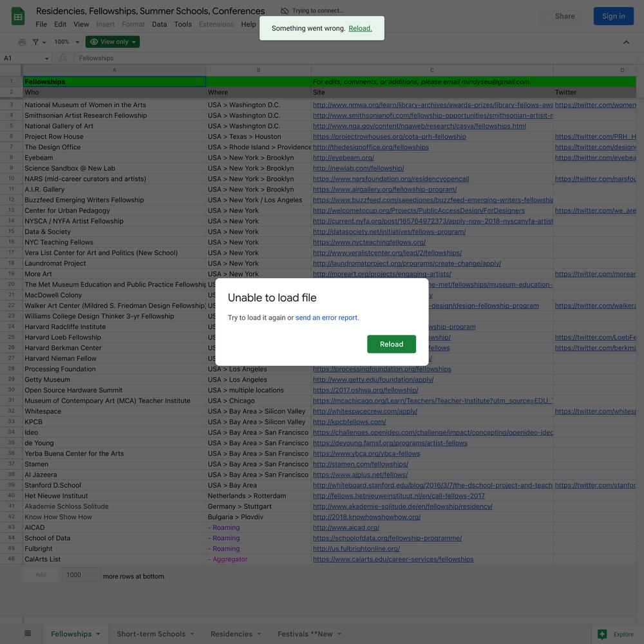Select column C header
Image resolution: width=644 pixels, height=644 pixels.
pos(432,70)
